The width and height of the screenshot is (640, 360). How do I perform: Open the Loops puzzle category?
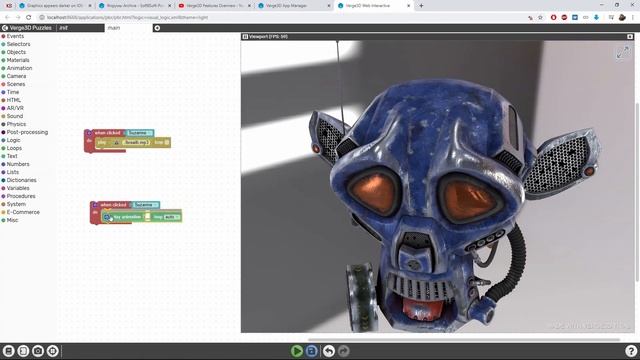coord(14,148)
